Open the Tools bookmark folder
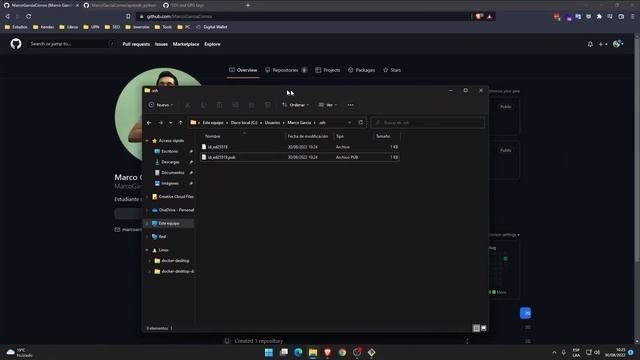640x360 pixels. point(163,27)
